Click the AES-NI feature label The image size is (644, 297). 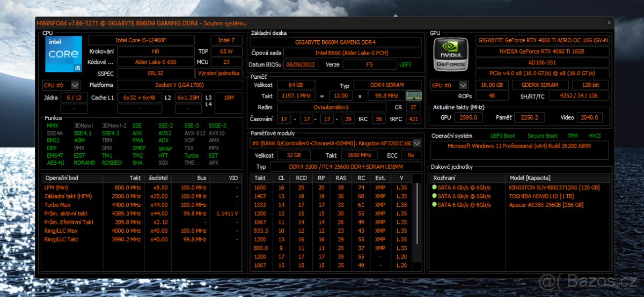(x=55, y=163)
